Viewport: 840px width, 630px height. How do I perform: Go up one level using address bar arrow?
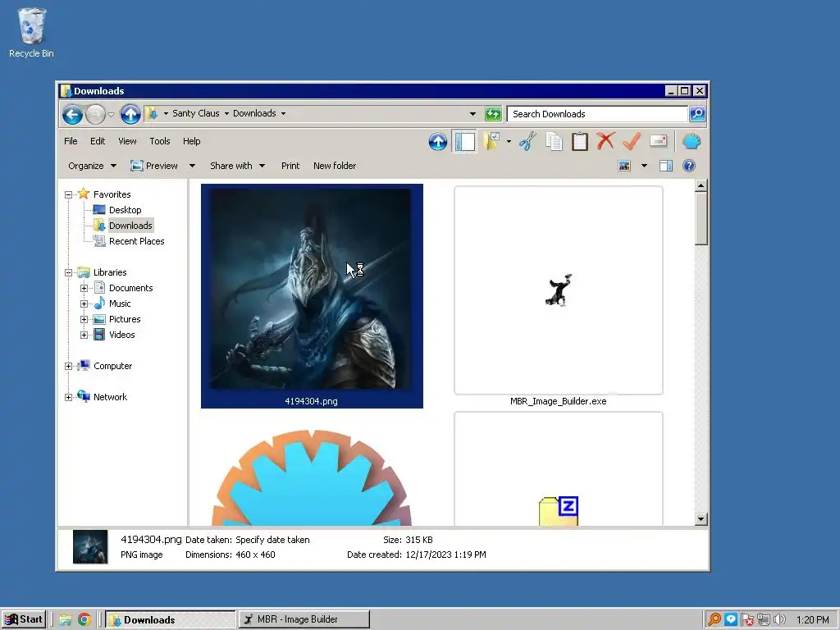[x=130, y=114]
